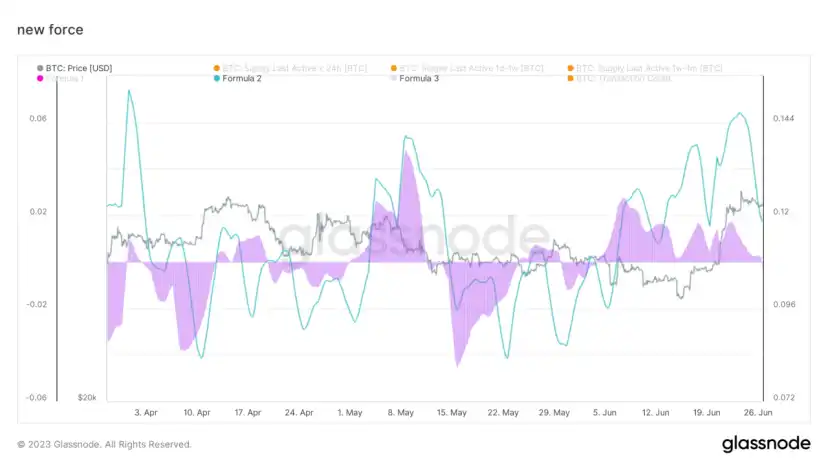Click the 3. Apr date on the x-axis
Screen dimensions: 828x465
145,412
